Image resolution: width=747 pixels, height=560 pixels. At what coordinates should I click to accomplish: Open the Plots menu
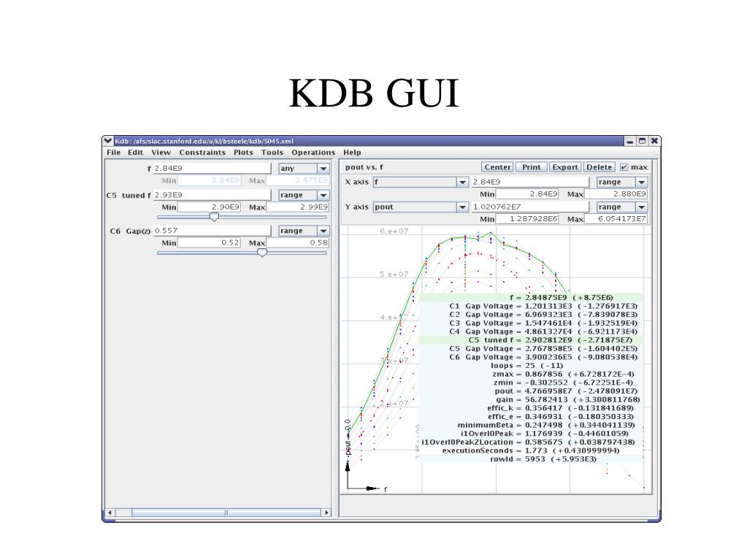tap(243, 153)
